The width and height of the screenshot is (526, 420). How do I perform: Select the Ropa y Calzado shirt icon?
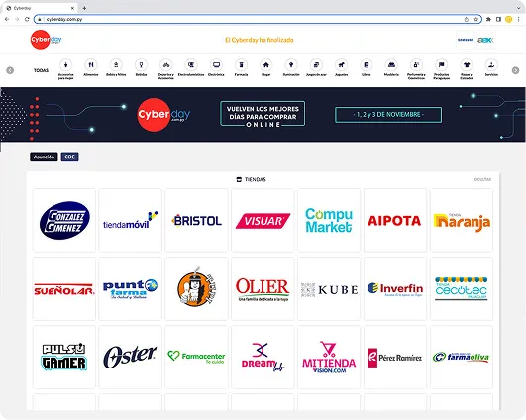[467, 65]
